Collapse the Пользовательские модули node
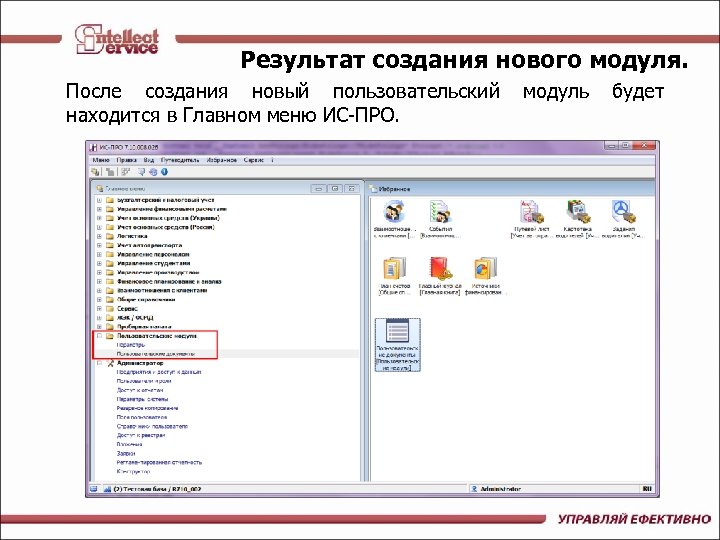 pos(99,336)
